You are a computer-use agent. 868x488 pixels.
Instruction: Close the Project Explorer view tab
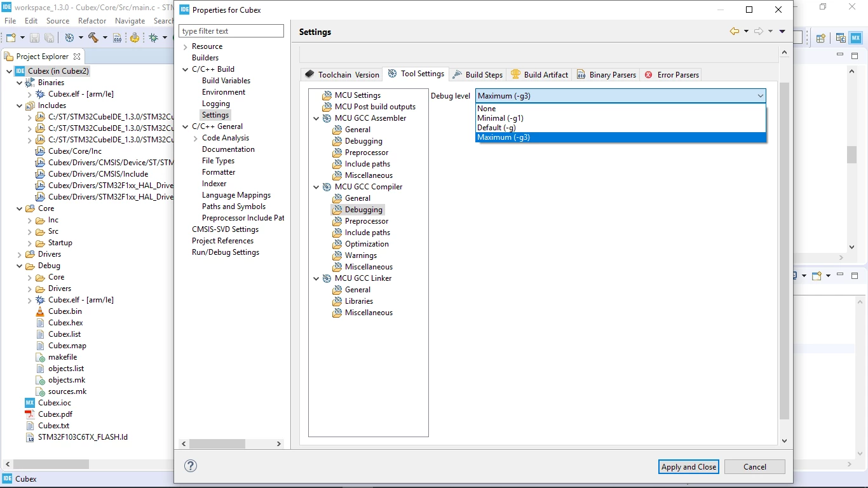(x=77, y=57)
